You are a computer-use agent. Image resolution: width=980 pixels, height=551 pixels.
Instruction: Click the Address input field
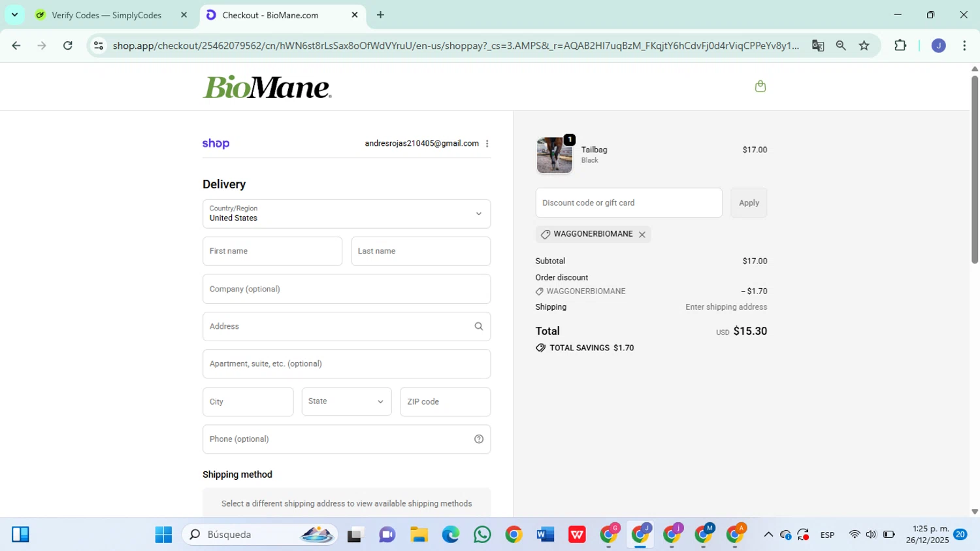[x=346, y=326]
